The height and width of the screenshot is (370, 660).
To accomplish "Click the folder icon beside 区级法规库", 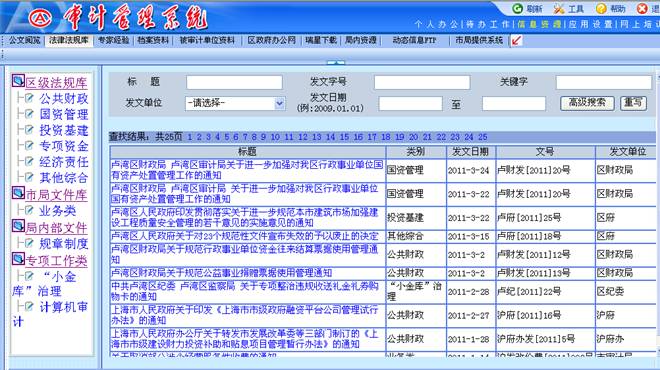I will [x=18, y=80].
